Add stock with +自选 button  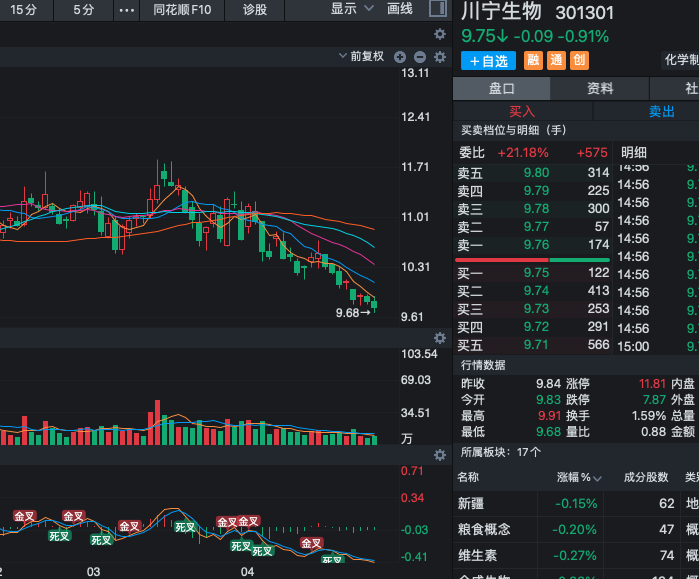tap(489, 61)
